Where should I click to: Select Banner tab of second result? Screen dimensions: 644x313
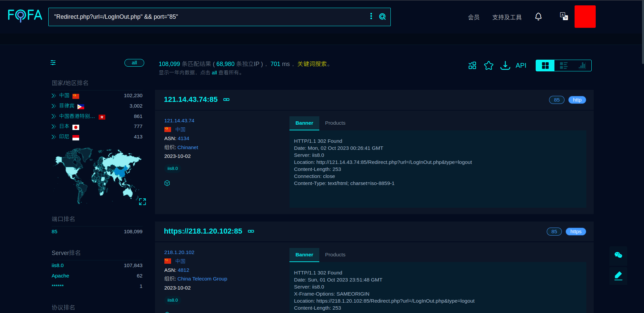[x=304, y=255]
